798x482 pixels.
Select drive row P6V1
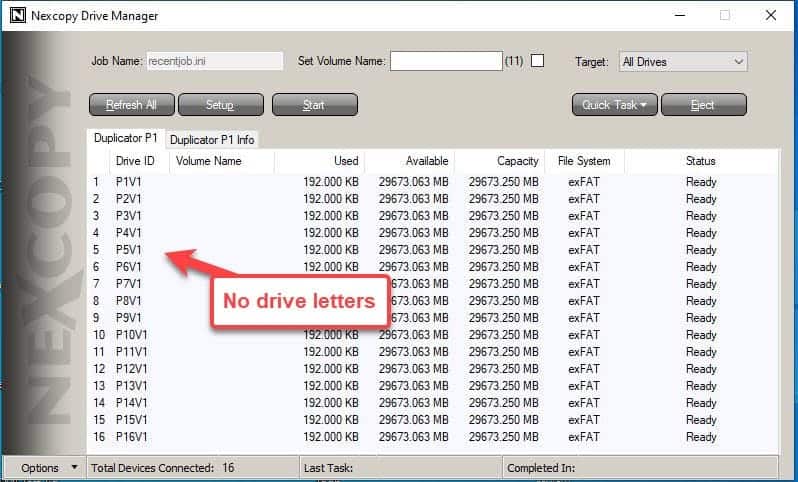pos(433,267)
